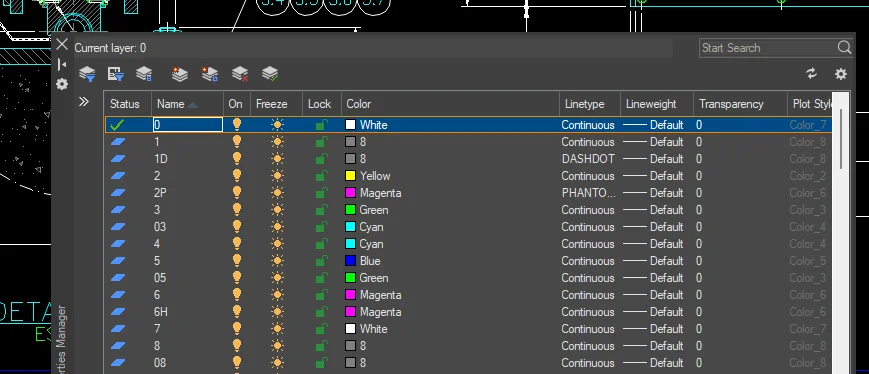Sort by On column header
This screenshot has height=374, width=869.
point(237,104)
